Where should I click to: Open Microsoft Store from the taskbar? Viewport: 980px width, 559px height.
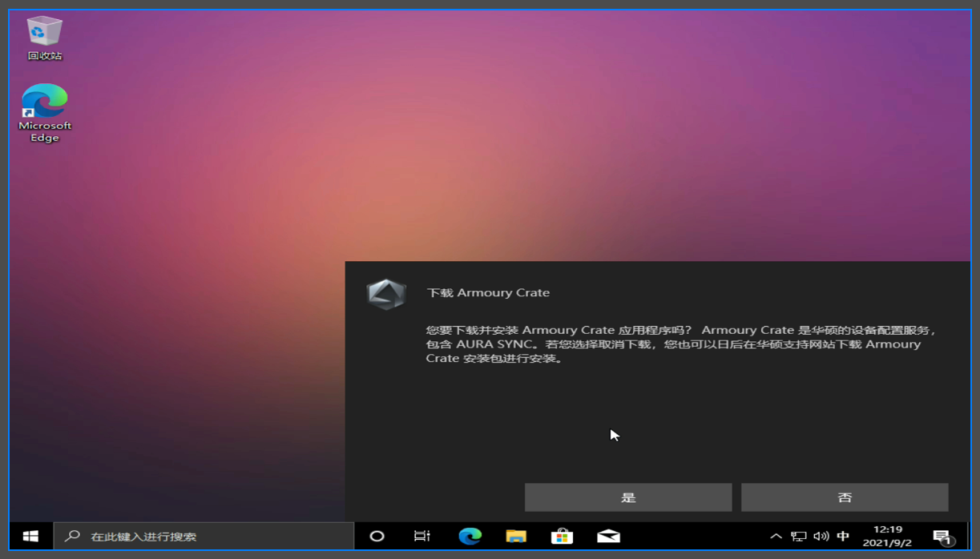point(562,536)
